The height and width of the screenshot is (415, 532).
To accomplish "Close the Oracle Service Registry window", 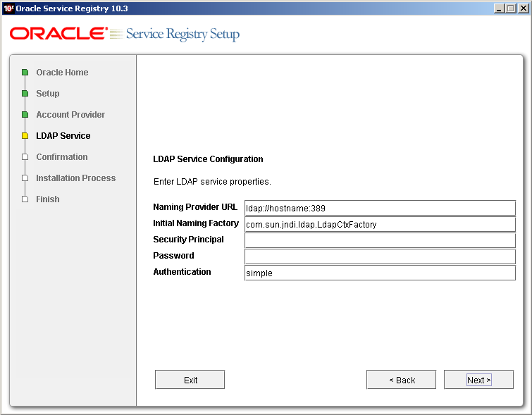I will [523, 8].
